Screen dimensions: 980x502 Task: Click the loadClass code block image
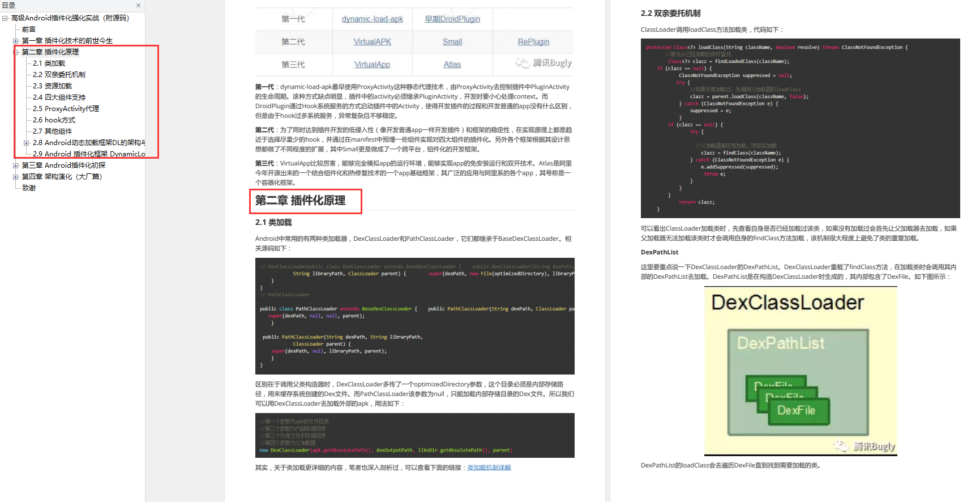coord(801,129)
